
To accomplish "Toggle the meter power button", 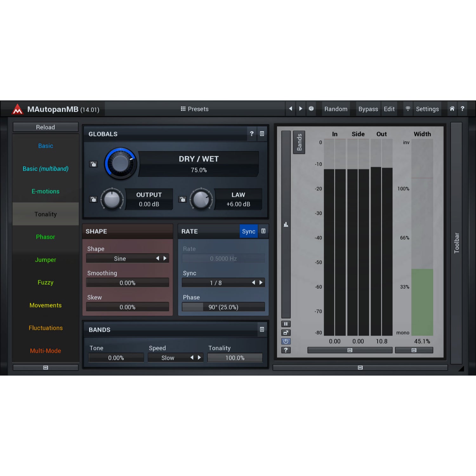I will [286, 341].
